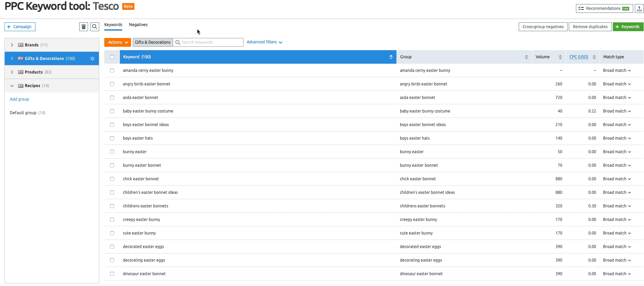
Task: Click the Add group link
Action: (19, 99)
